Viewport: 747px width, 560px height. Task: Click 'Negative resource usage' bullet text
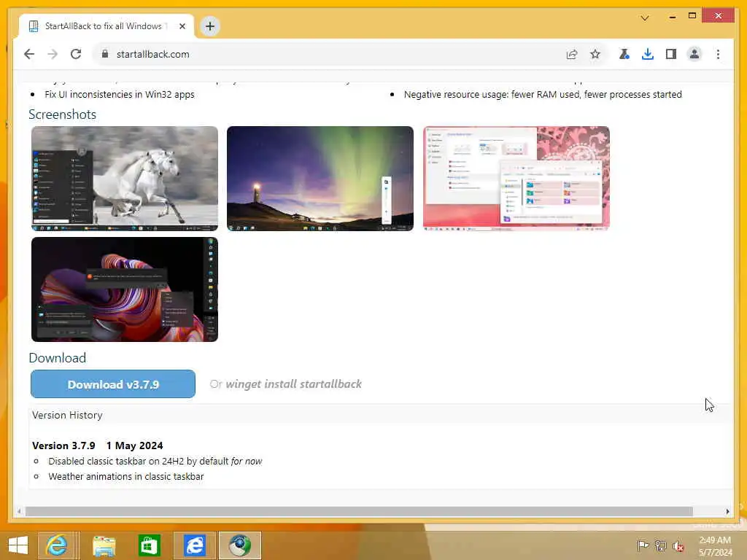543,94
